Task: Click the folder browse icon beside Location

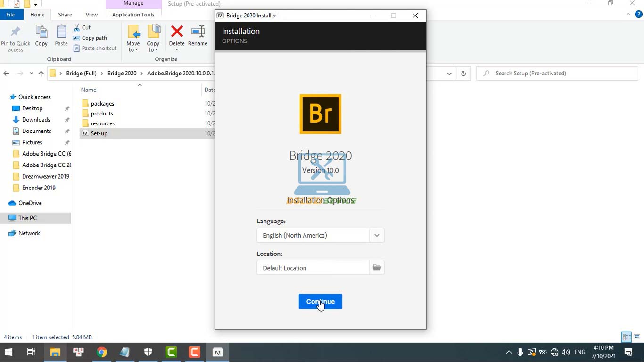Action: tap(377, 268)
